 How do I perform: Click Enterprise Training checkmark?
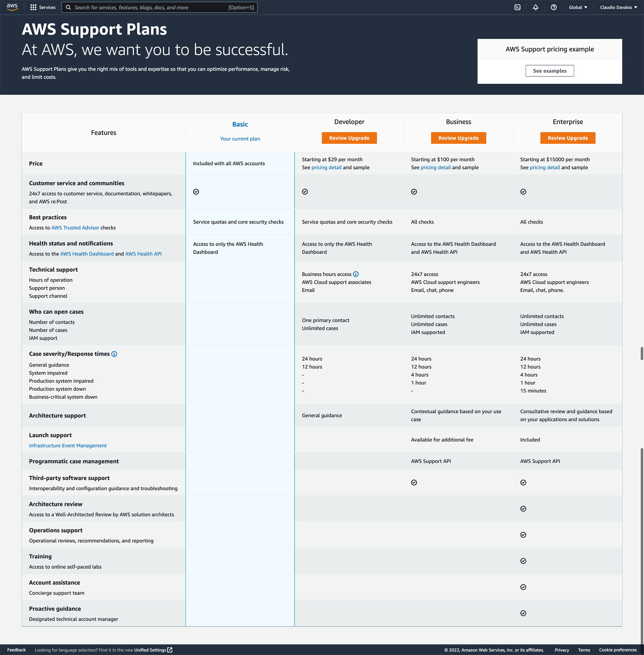523,561
